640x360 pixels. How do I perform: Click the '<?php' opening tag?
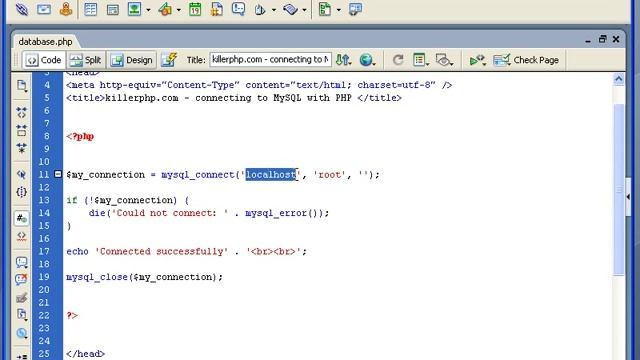tap(80, 136)
